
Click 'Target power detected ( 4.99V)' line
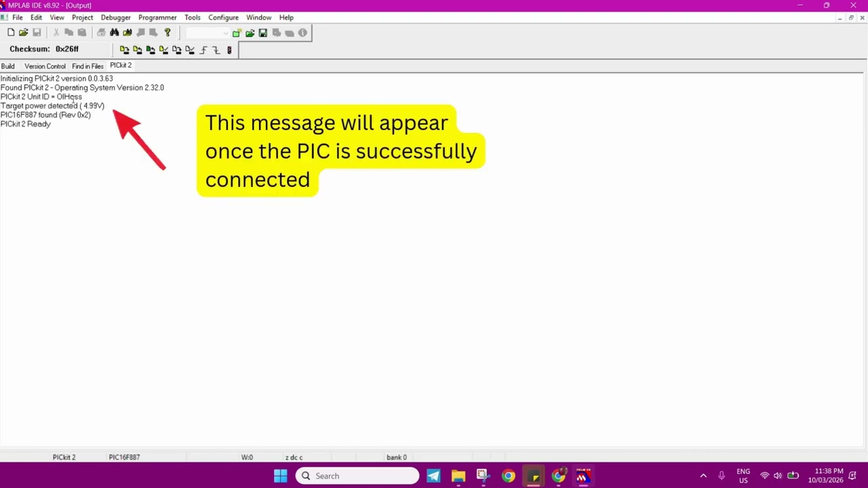[52, 106]
